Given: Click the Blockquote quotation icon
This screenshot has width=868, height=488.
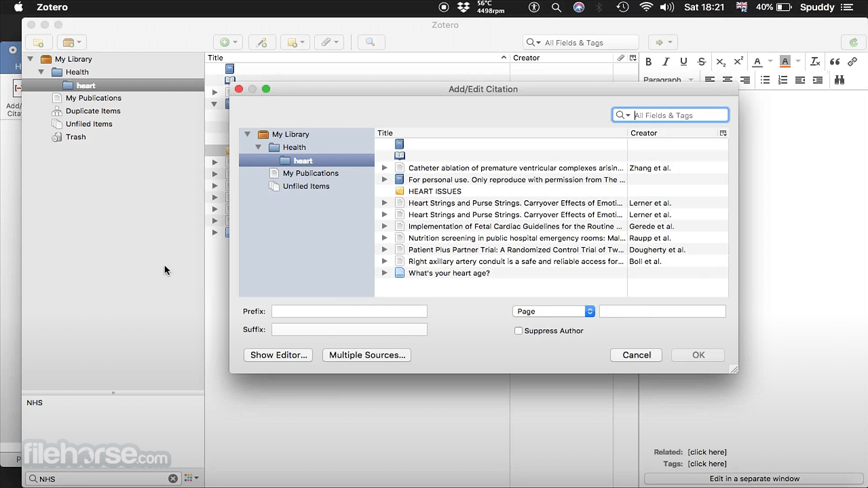Looking at the screenshot, I should [x=834, y=62].
